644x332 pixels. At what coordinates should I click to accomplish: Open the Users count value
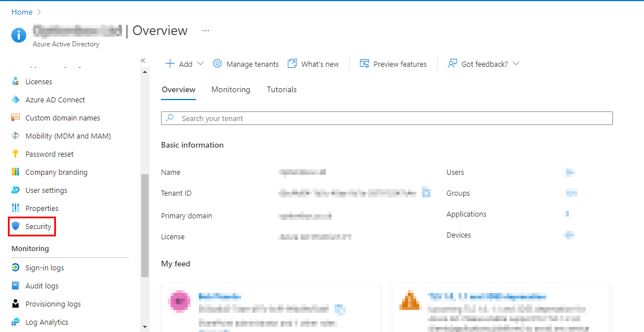point(569,173)
